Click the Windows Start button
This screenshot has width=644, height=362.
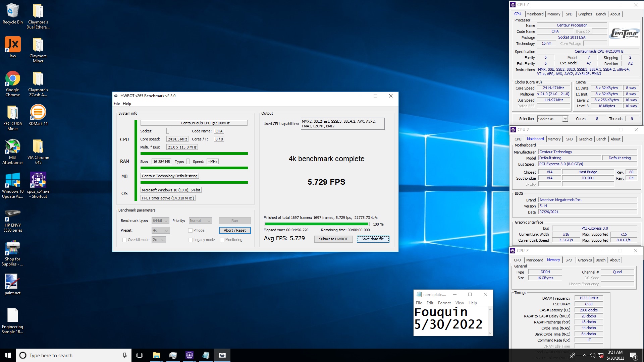(8, 355)
